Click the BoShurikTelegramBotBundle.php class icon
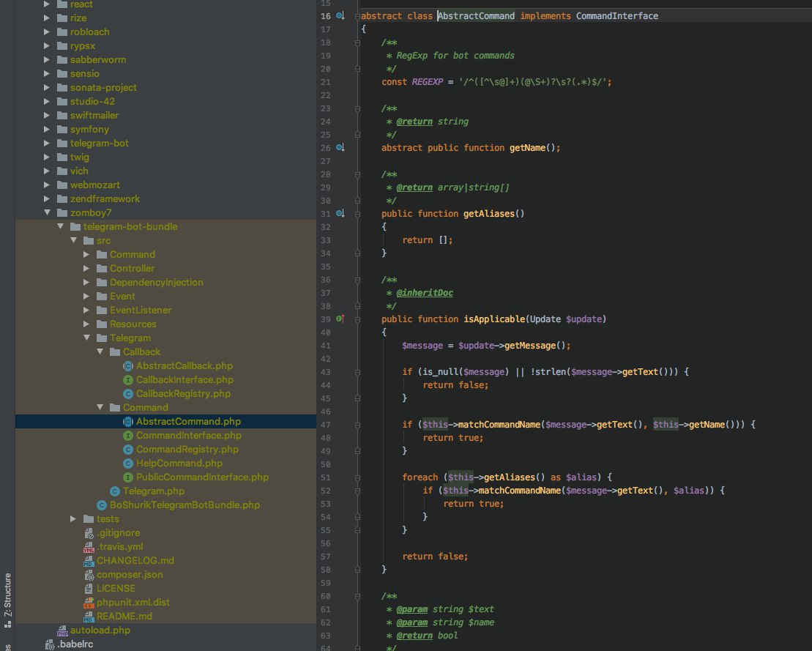This screenshot has height=651, width=812. coord(102,505)
